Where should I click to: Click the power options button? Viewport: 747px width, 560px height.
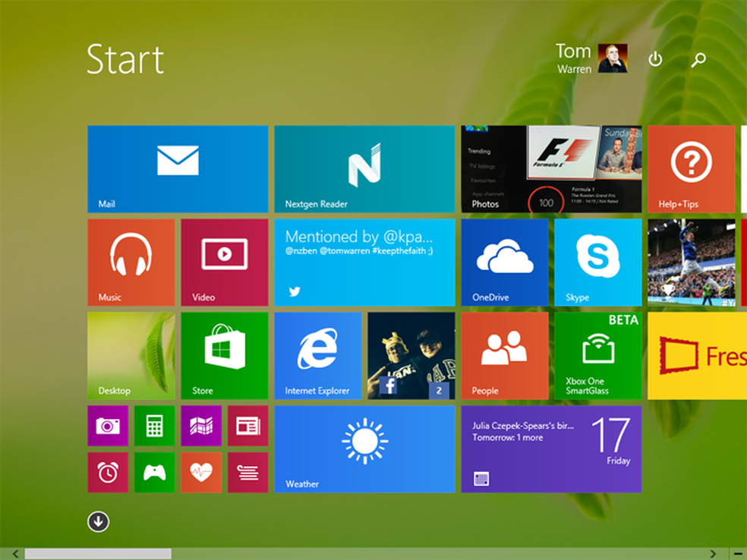[656, 59]
